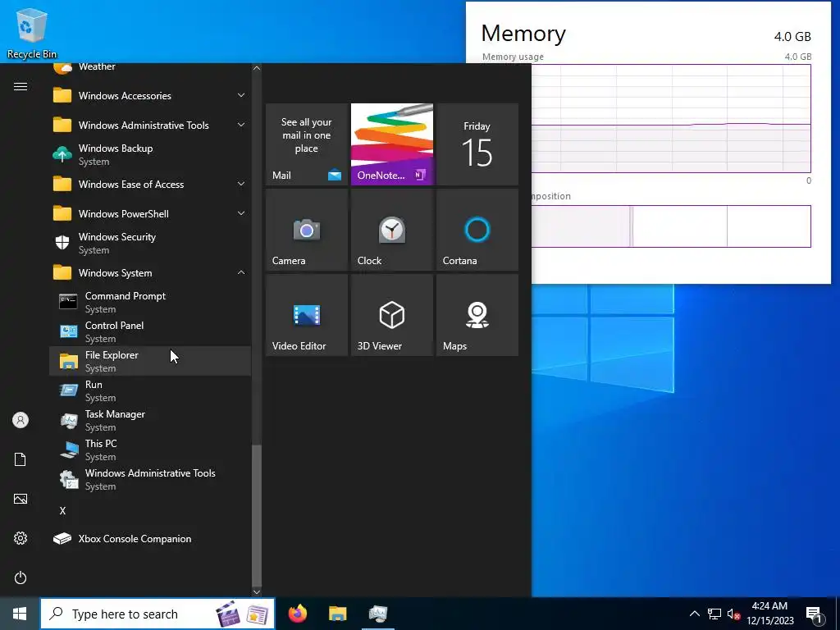Expand the Windows Ease of Access chevron
Image resolution: width=840 pixels, height=630 pixels.
pos(241,184)
